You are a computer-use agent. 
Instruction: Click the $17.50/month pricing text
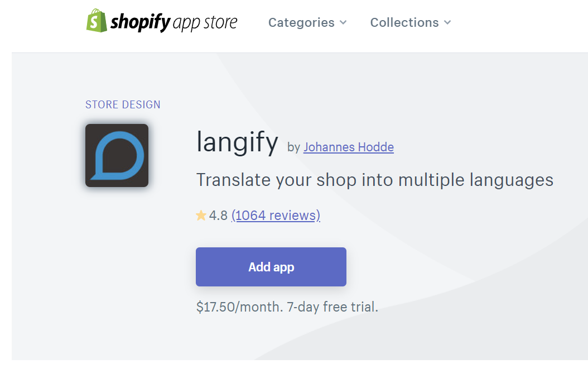click(x=240, y=307)
